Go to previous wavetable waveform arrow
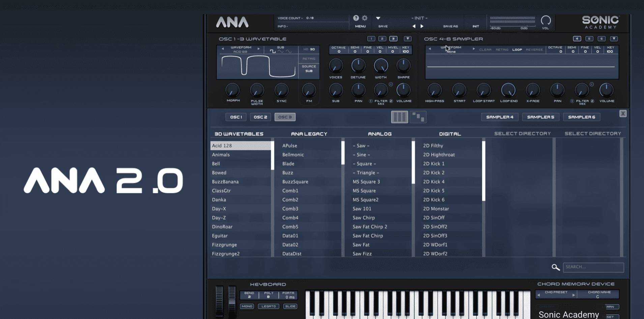This screenshot has height=319, width=644. click(x=223, y=49)
